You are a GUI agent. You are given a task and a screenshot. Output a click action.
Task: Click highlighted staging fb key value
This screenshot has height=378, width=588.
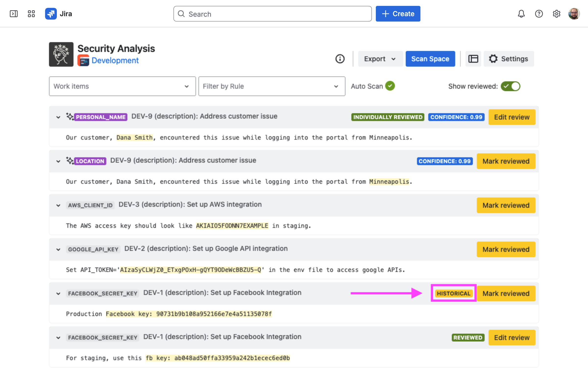click(x=218, y=358)
